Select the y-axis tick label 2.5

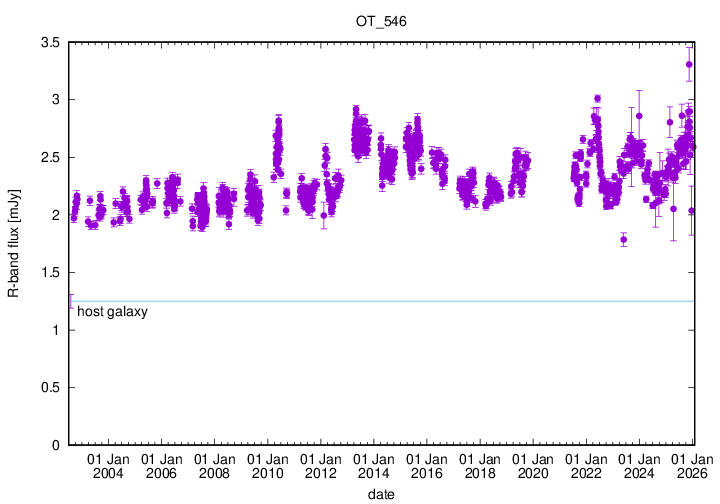coord(49,158)
